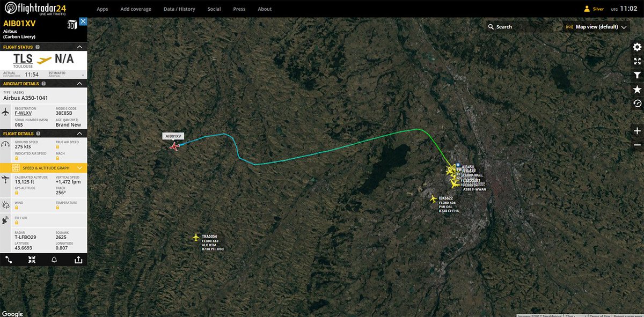The image size is (644, 317).
Task: Click the alert bell icon
Action: point(54,260)
